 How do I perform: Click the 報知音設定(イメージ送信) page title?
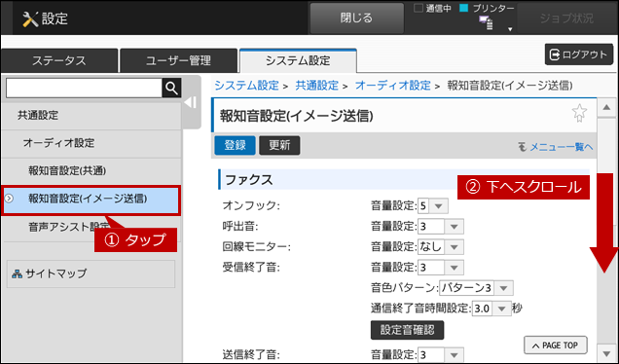(297, 116)
